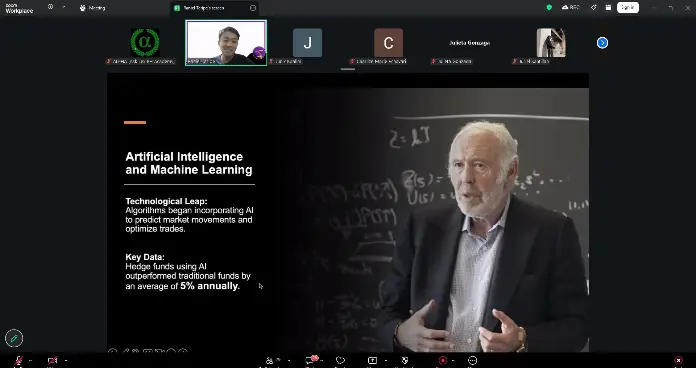Click the icon right of REC indicator
Viewport: 696px width, 368px height.
593,8
